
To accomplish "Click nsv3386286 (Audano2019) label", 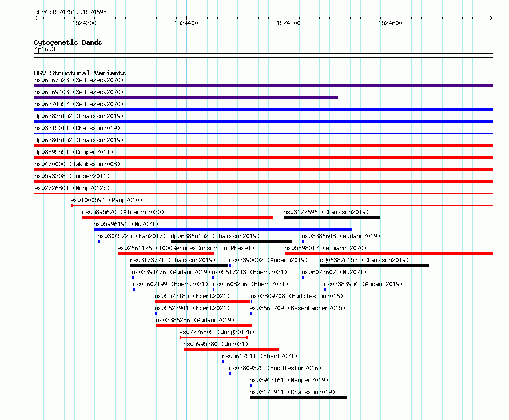I will [195, 320].
